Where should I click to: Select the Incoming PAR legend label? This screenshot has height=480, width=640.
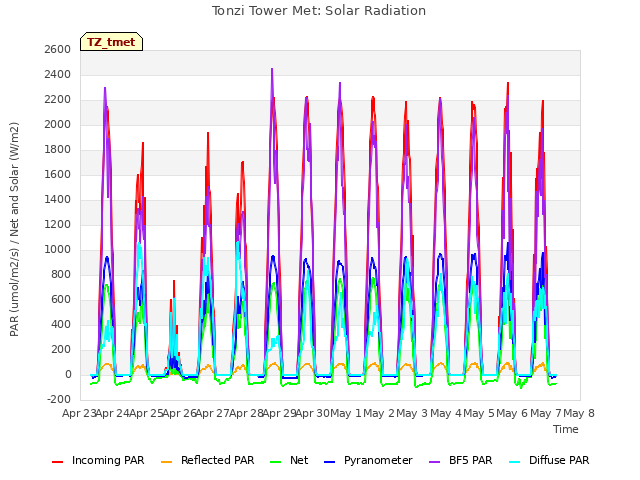(x=108, y=460)
